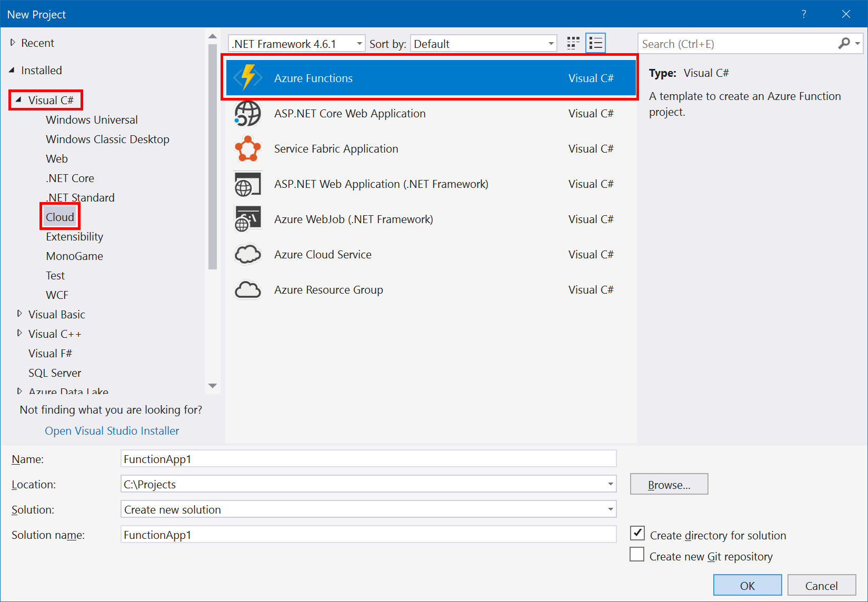Expand the Visual Basic node
Image resolution: width=868 pixels, height=602 pixels.
click(19, 314)
